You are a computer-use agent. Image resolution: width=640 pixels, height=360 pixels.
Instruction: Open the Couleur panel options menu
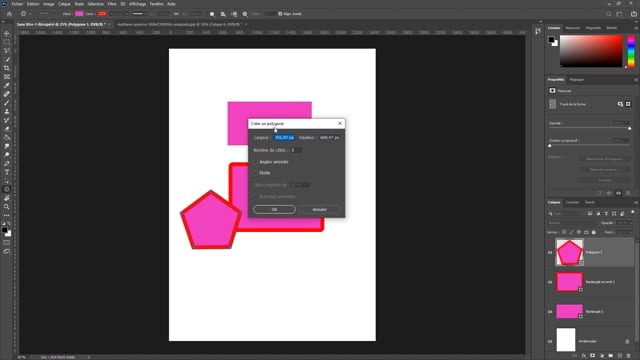[x=636, y=28]
